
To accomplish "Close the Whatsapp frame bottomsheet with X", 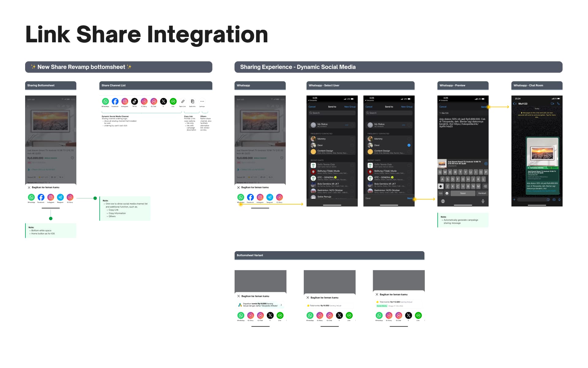I will [239, 187].
